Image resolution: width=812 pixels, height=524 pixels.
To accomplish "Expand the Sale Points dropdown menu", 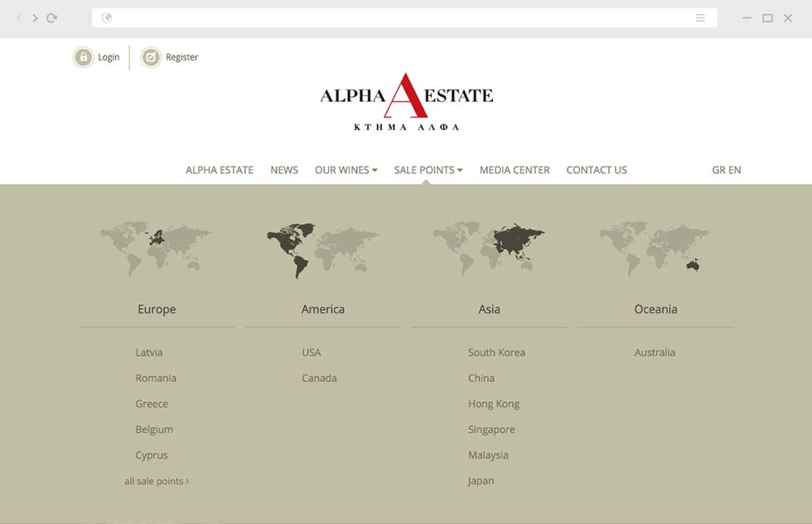I will click(x=428, y=170).
